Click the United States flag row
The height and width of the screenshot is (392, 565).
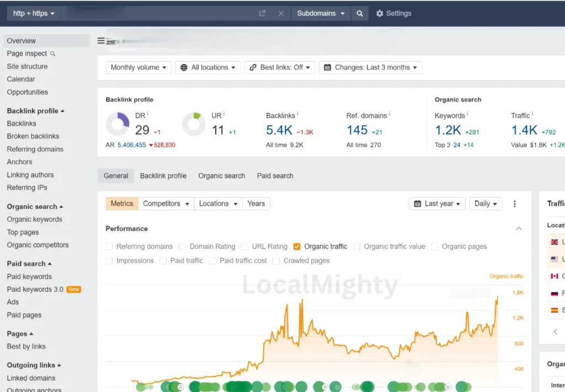pyautogui.click(x=556, y=259)
